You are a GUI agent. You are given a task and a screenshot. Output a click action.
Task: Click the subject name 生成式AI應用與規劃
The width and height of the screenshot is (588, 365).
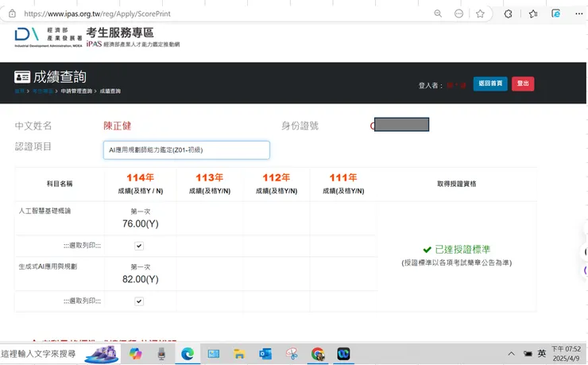pos(48,266)
